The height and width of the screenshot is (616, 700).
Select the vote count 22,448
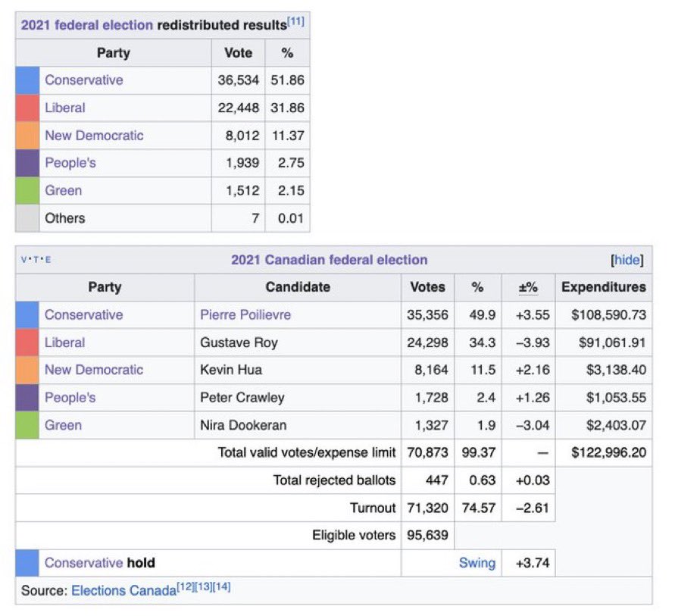pyautogui.click(x=238, y=108)
